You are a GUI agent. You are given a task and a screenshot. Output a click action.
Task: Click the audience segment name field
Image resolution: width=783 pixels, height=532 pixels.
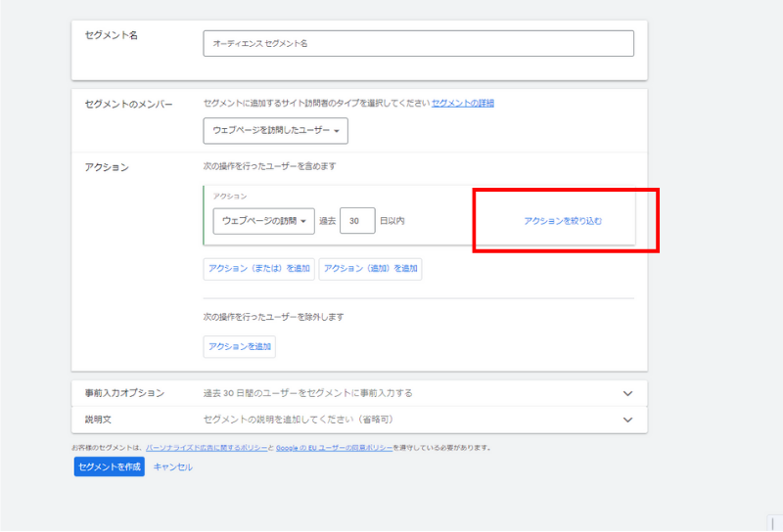click(x=418, y=44)
